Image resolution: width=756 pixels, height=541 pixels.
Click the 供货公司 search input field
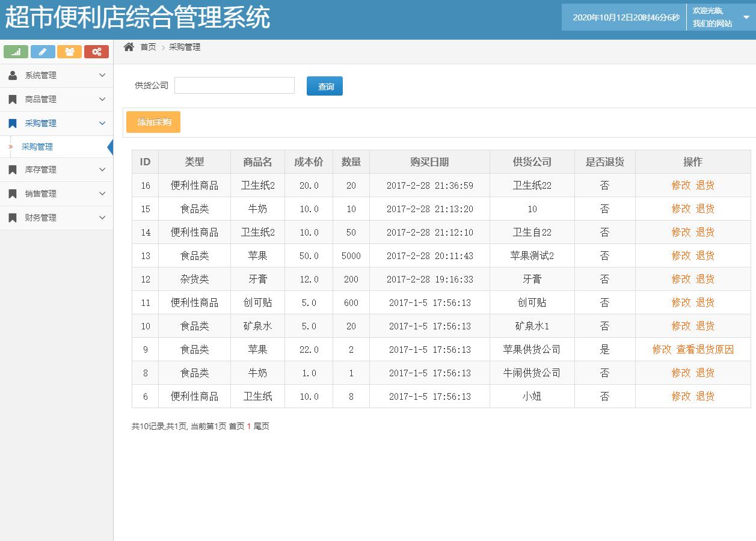click(x=233, y=85)
